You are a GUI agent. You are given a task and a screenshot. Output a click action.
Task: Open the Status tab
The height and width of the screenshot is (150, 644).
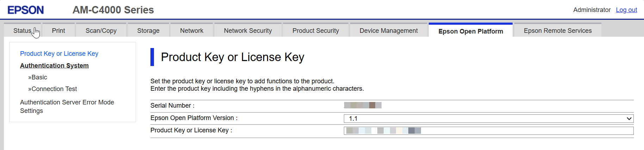tap(23, 31)
